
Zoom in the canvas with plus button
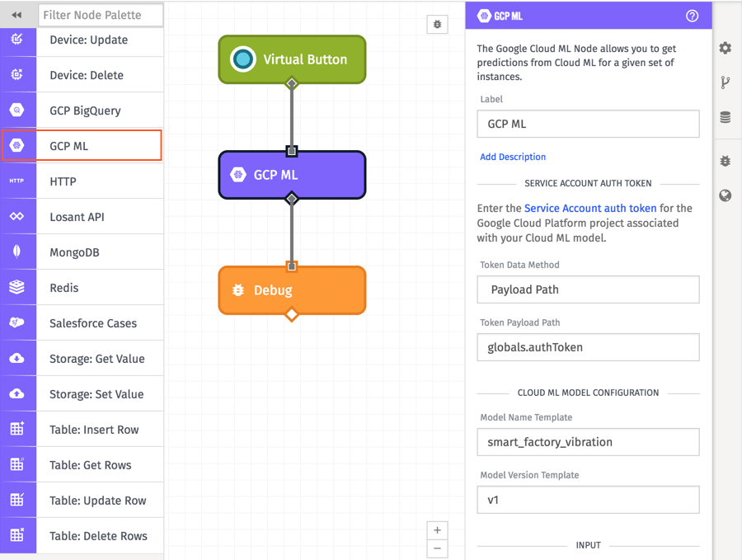[437, 530]
